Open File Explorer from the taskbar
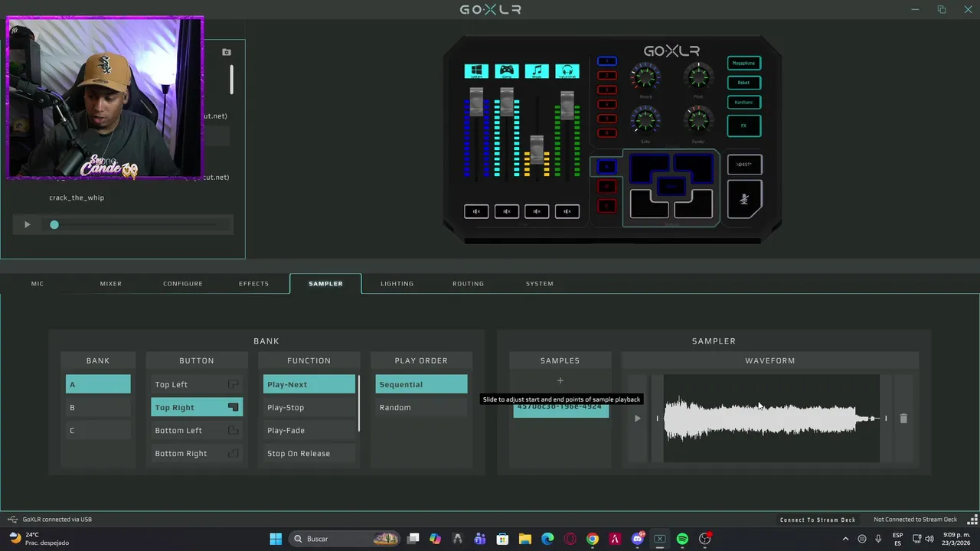This screenshot has height=551, width=980. pyautogui.click(x=525, y=539)
